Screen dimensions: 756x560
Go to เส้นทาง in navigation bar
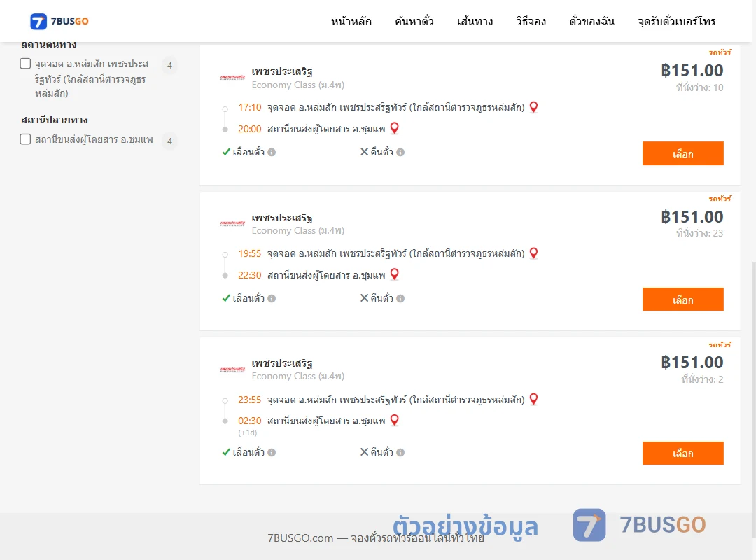click(475, 21)
